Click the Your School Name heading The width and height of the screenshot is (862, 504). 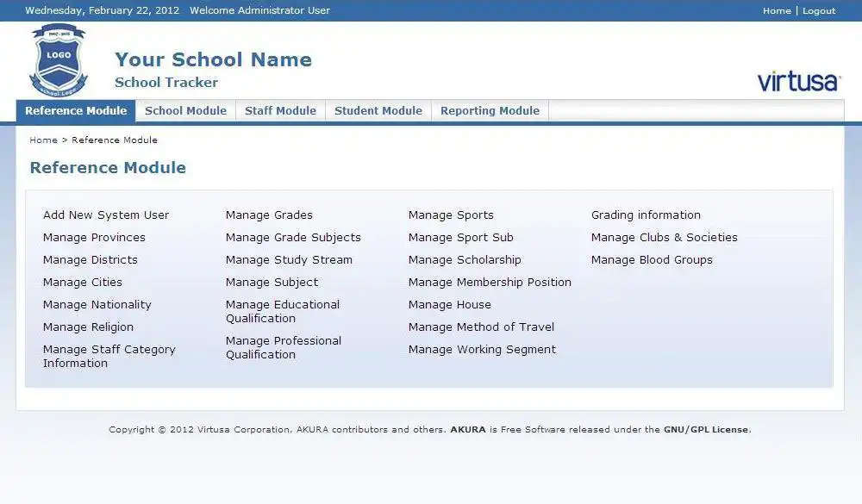[x=213, y=59]
